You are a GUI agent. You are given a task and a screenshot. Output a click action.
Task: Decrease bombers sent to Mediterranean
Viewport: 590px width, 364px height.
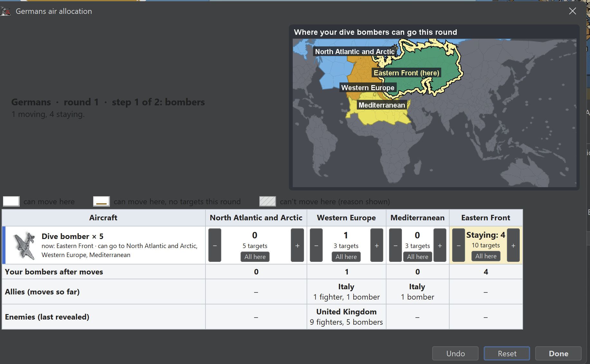pos(395,245)
